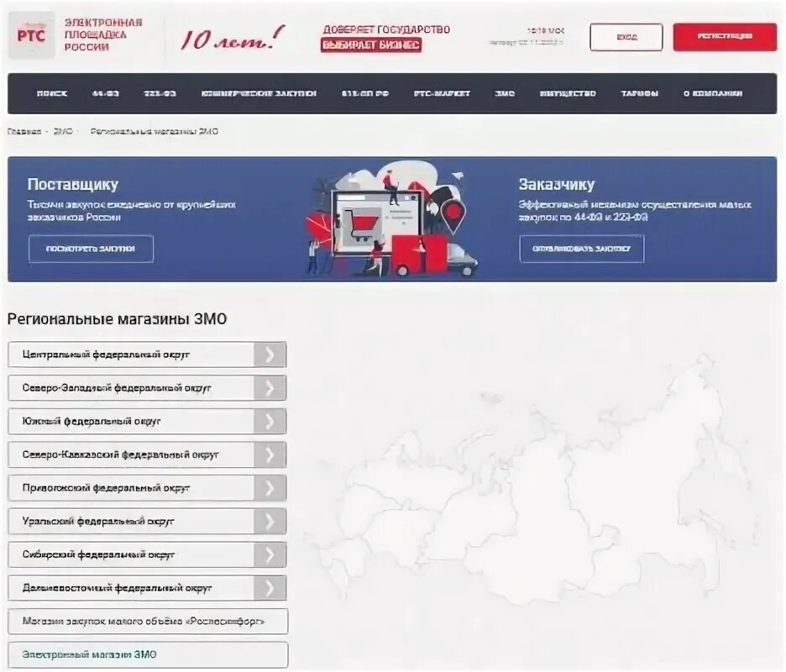Image resolution: width=786 pixels, height=672 pixels.
Task: Open the 10 лет anniversary banner
Action: (x=233, y=39)
